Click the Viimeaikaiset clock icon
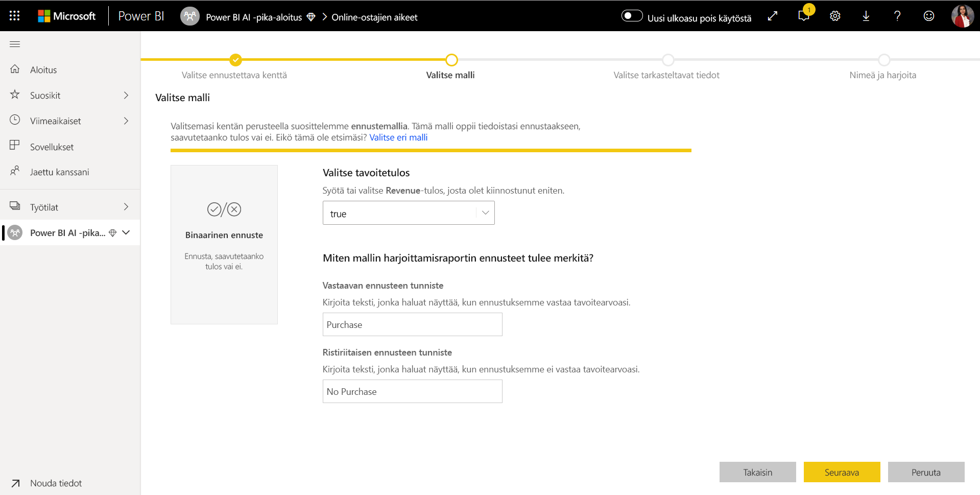 (x=15, y=120)
